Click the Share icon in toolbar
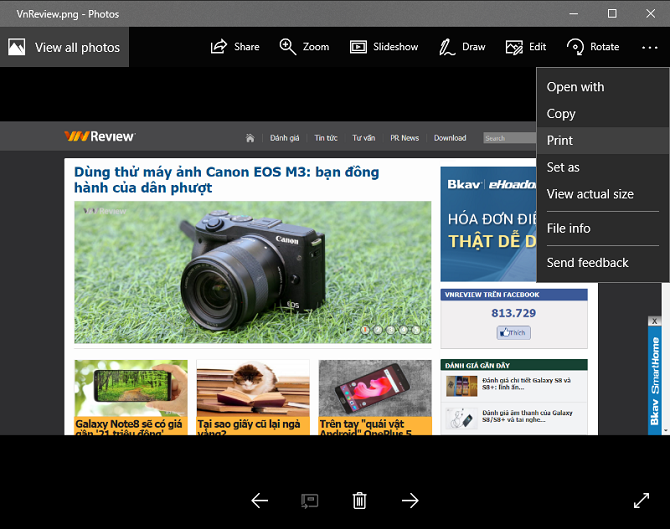Viewport: 670px width, 529px height. (x=219, y=47)
